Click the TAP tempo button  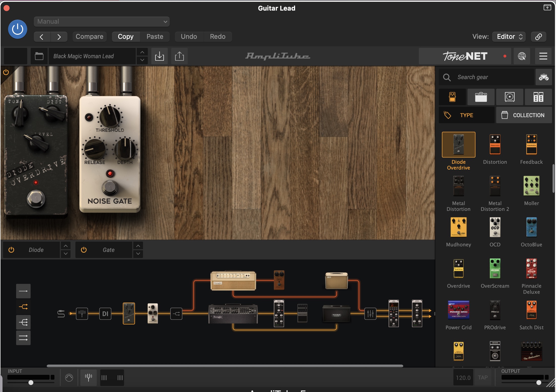[x=483, y=377]
